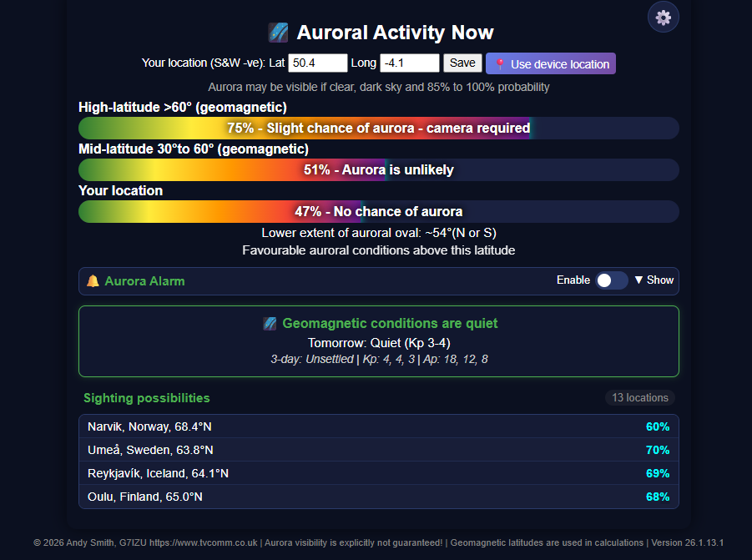
Task: Select the Umeå, Sweden sighting row
Action: pos(378,450)
